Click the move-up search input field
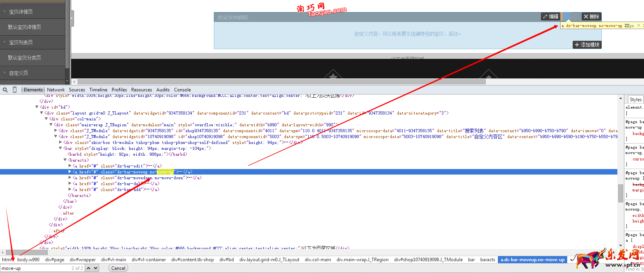The height and width of the screenshot is (273, 644). pyautogui.click(x=35, y=268)
